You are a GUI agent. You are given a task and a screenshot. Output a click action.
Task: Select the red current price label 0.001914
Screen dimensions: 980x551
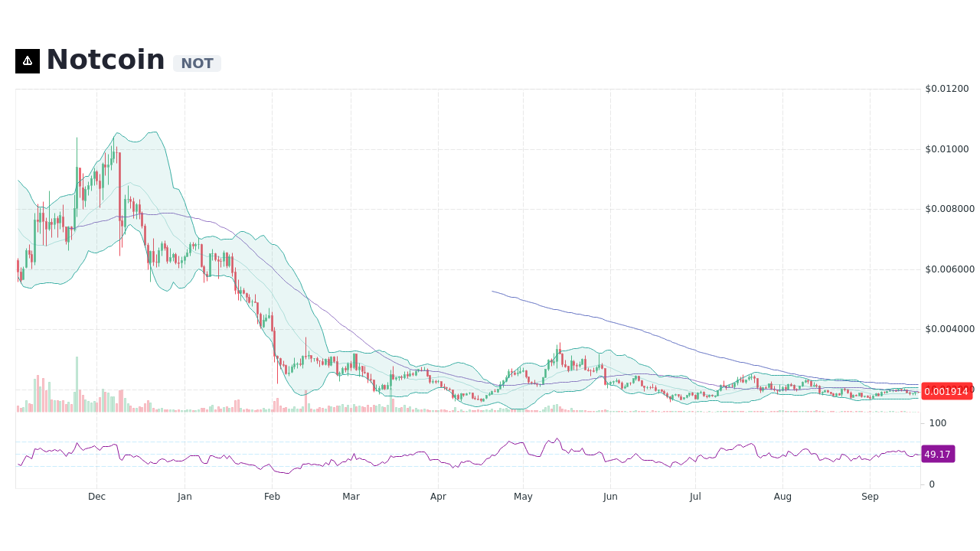947,391
